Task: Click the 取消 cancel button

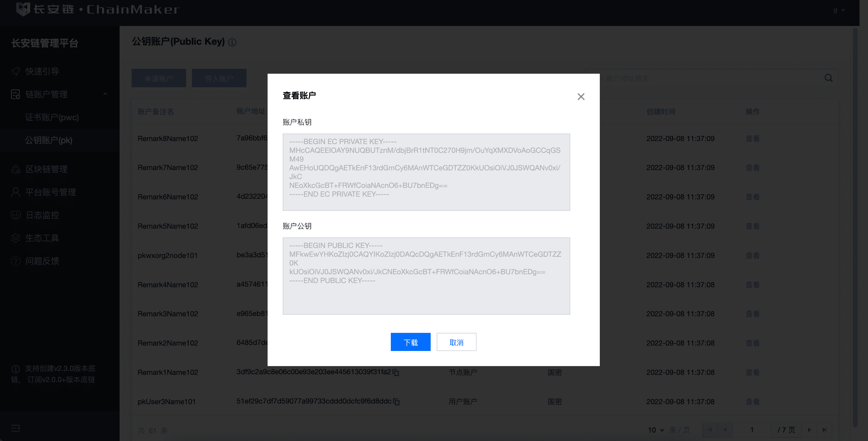Action: coord(456,342)
